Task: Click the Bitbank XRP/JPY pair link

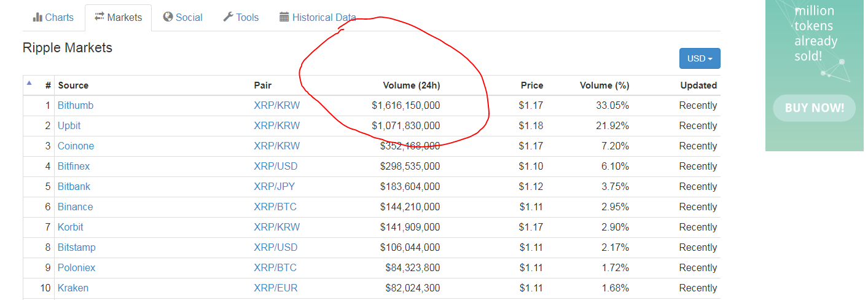Action: tap(274, 186)
